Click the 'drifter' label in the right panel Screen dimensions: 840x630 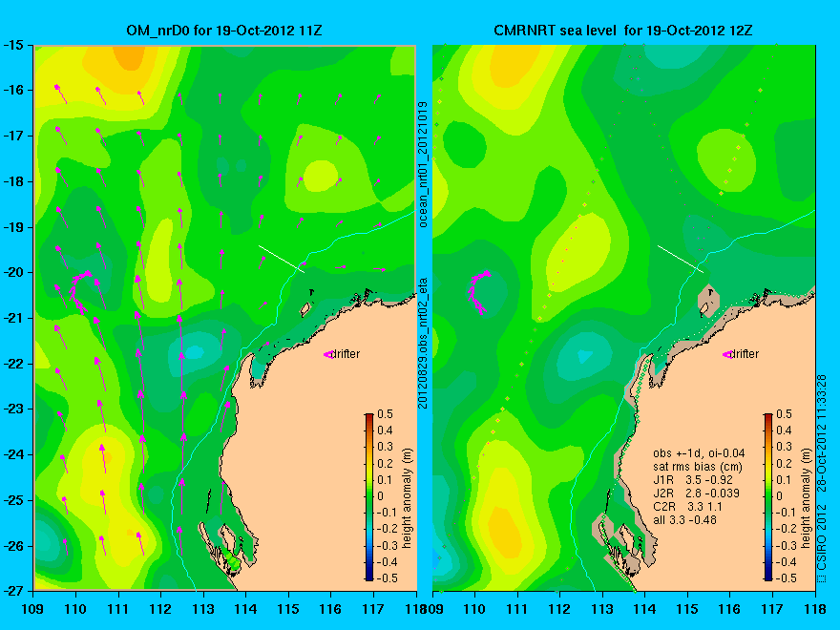point(745,353)
